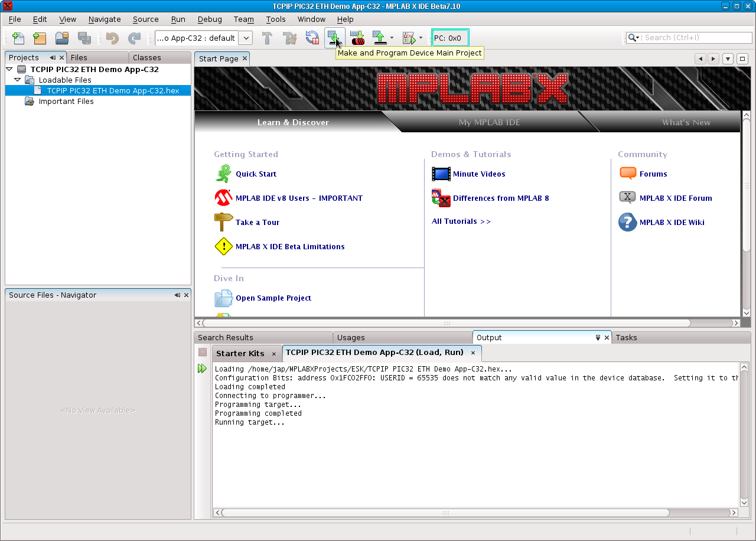
Task: Click the Run Project refresh icon
Action: pyautogui.click(x=312, y=38)
